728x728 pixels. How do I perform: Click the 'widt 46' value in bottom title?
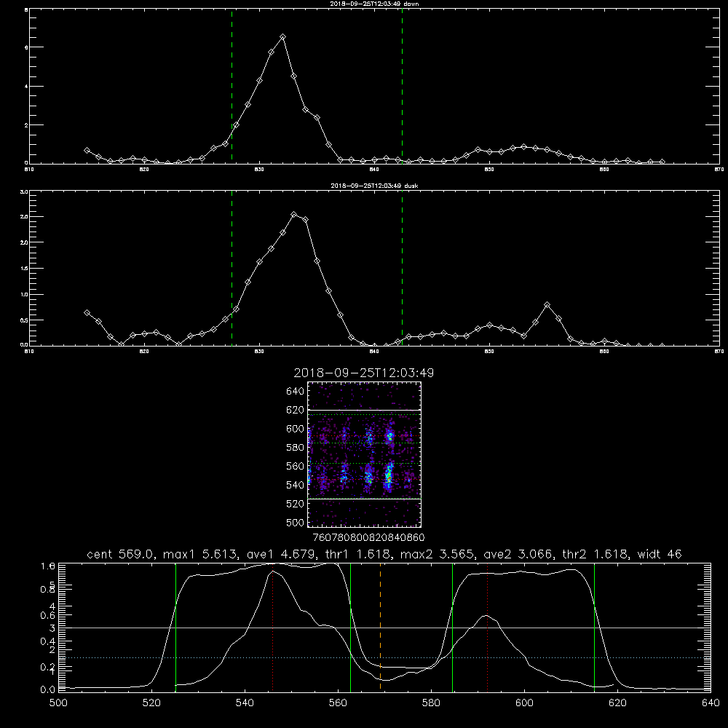pos(660,554)
